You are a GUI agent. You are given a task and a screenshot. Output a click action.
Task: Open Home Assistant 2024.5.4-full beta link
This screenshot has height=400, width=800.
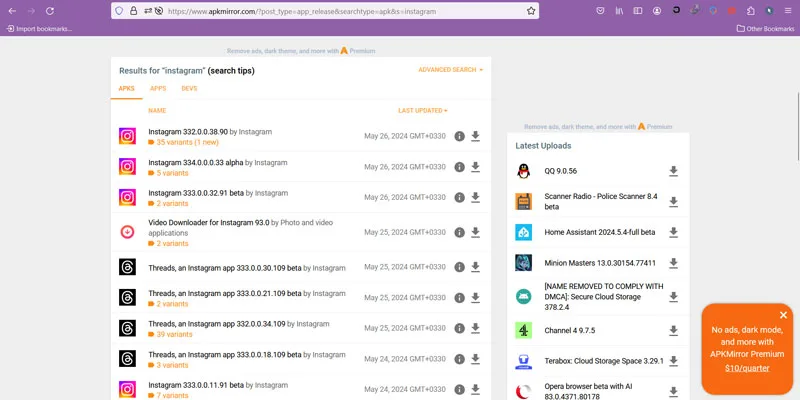coord(599,232)
